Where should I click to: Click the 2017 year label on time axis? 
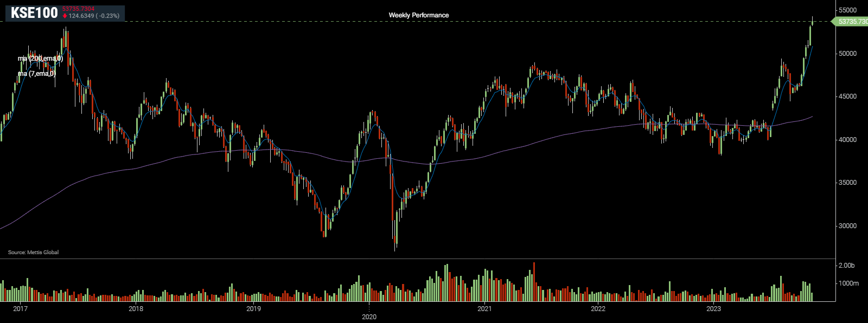tap(20, 309)
